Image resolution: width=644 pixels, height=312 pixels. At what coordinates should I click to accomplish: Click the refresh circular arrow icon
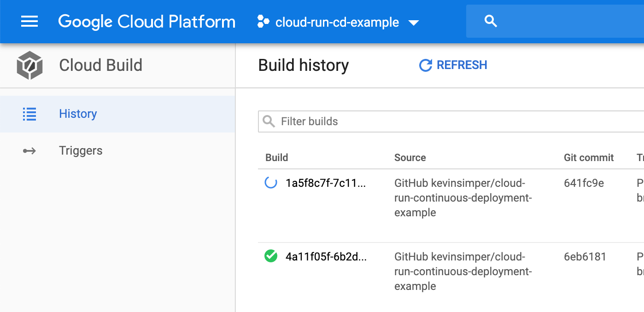[425, 65]
